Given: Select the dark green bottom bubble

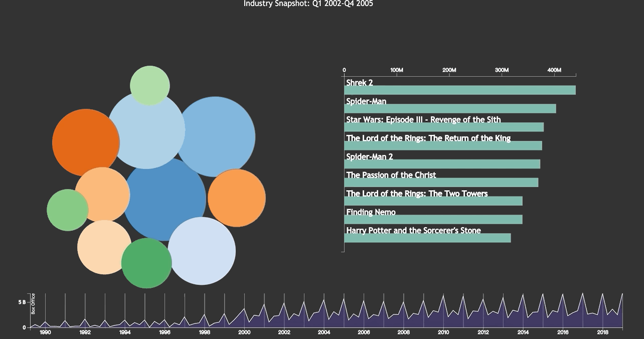Looking at the screenshot, I should pyautogui.click(x=146, y=264).
